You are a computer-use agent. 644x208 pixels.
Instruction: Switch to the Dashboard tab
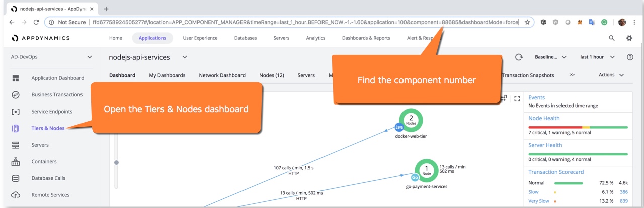[x=122, y=75]
